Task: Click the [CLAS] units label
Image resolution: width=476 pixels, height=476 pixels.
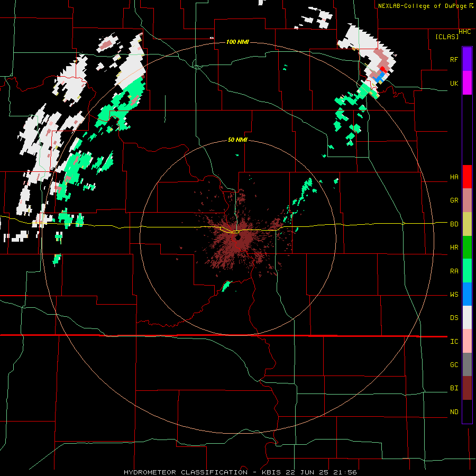Action: (447, 37)
